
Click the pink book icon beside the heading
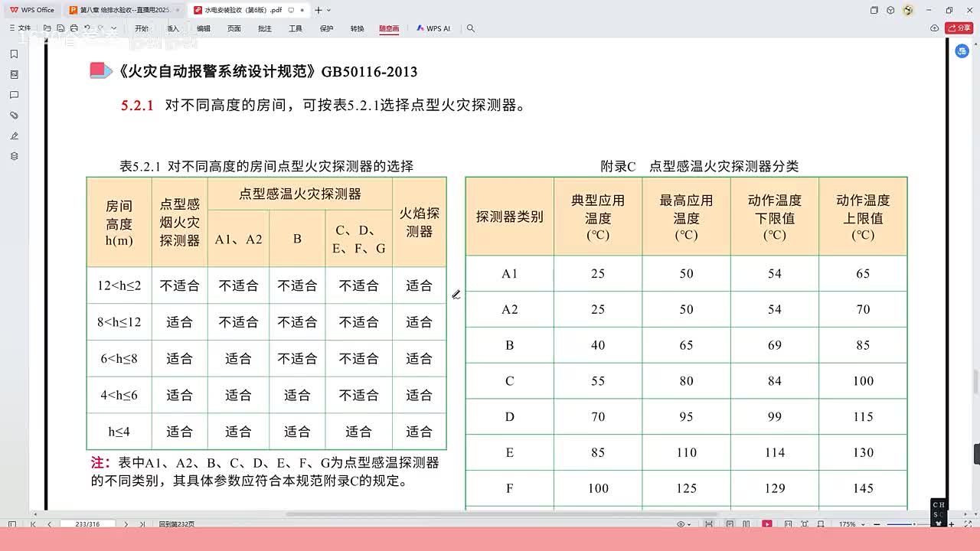pos(101,70)
